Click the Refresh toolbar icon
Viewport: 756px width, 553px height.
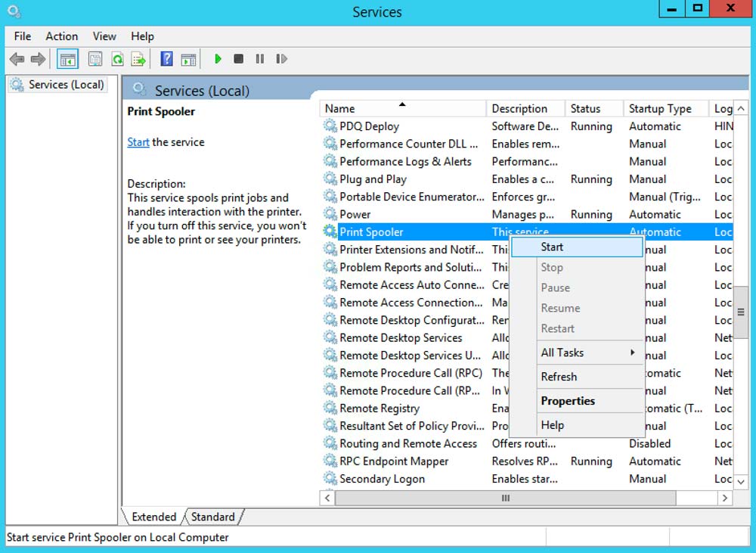click(117, 59)
